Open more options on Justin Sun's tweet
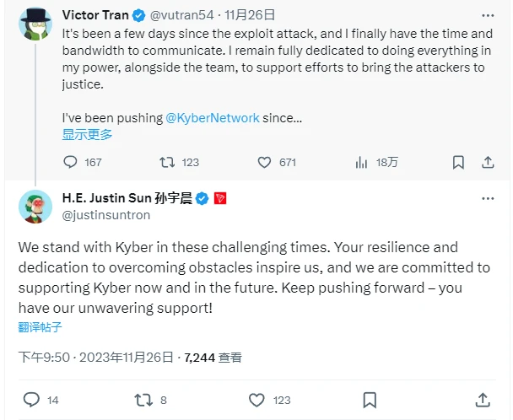The width and height of the screenshot is (513, 420). [x=488, y=199]
